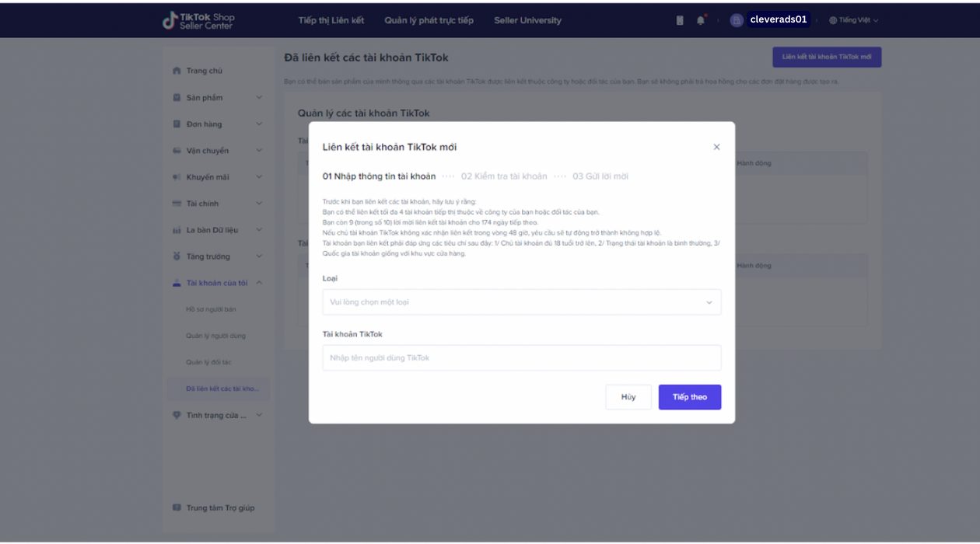Click the Tài khoản của tôi person icon

point(177,283)
